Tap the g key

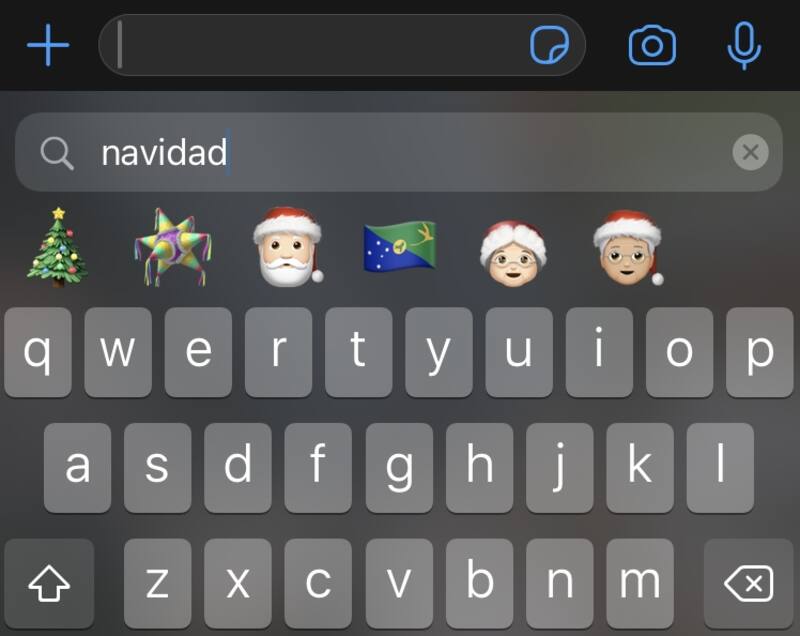coord(399,468)
